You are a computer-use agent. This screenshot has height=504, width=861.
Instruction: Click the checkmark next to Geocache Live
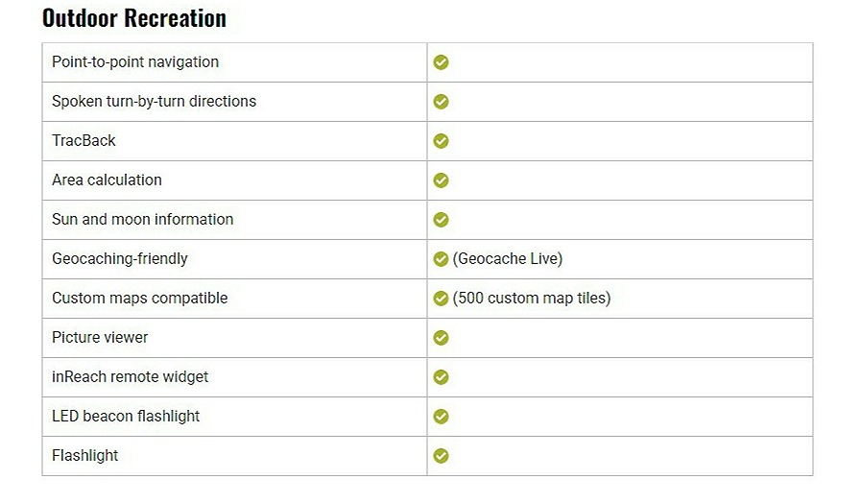click(441, 259)
